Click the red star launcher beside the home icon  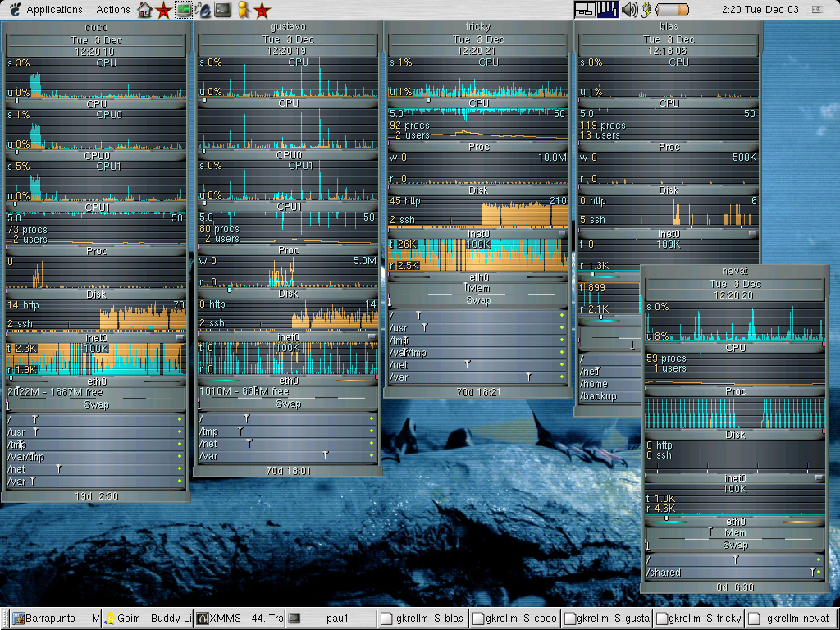click(164, 10)
